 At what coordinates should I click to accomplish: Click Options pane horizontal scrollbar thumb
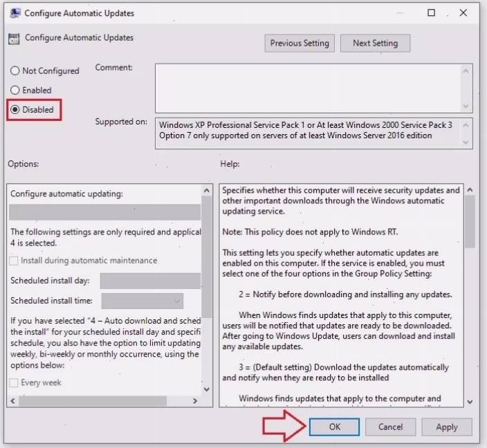point(93,401)
